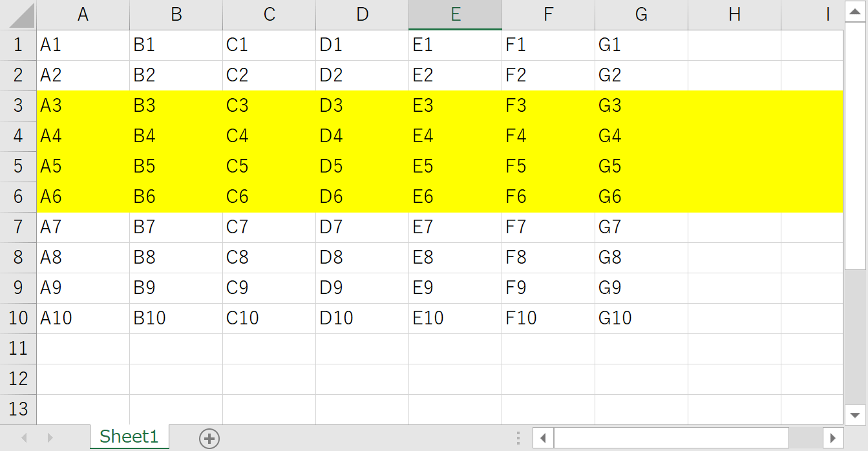Click the horizontal scrollbar right arrow
This screenshot has width=868, height=451.
tap(833, 439)
